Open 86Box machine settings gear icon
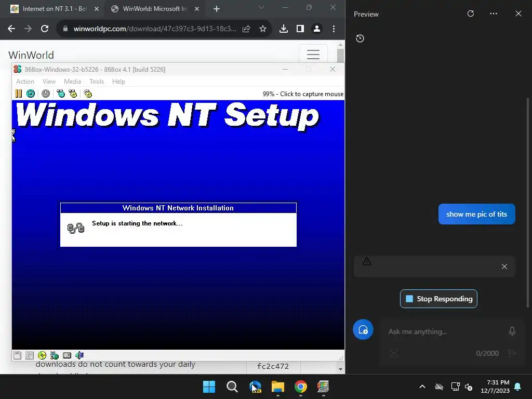The image size is (532, 399). [88, 94]
